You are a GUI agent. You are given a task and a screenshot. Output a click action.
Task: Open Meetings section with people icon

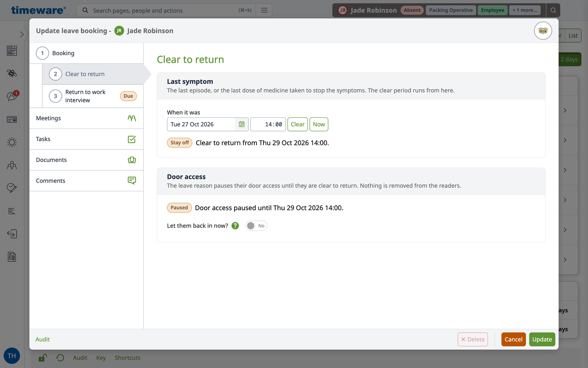[x=86, y=118]
